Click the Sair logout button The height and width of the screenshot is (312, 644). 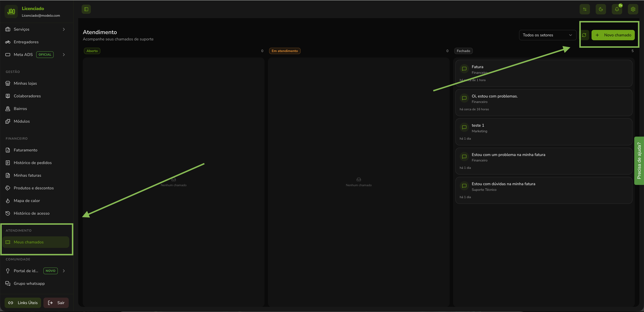[x=56, y=303]
